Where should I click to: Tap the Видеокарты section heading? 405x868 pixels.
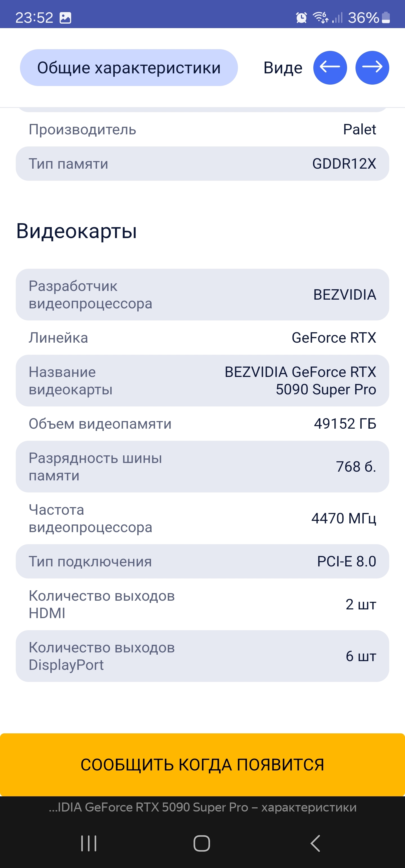click(76, 231)
